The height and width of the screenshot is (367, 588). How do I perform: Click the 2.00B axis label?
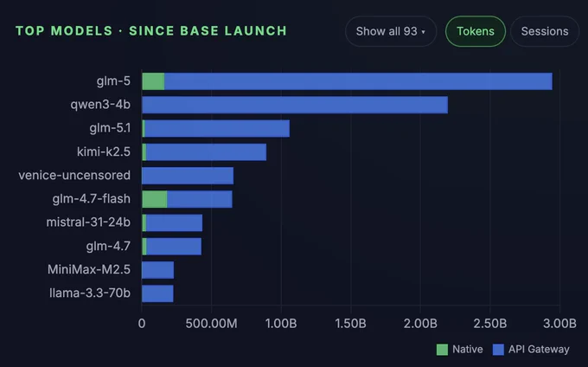(420, 324)
